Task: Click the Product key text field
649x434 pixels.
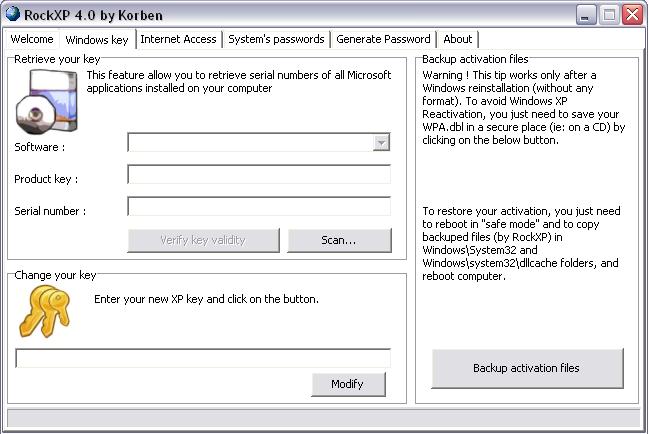Action: 259,174
